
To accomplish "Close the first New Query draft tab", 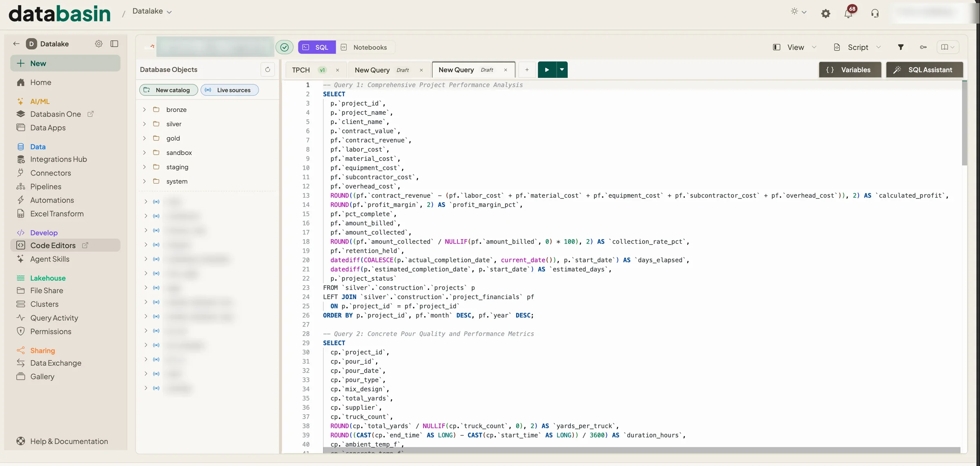I will coord(421,70).
